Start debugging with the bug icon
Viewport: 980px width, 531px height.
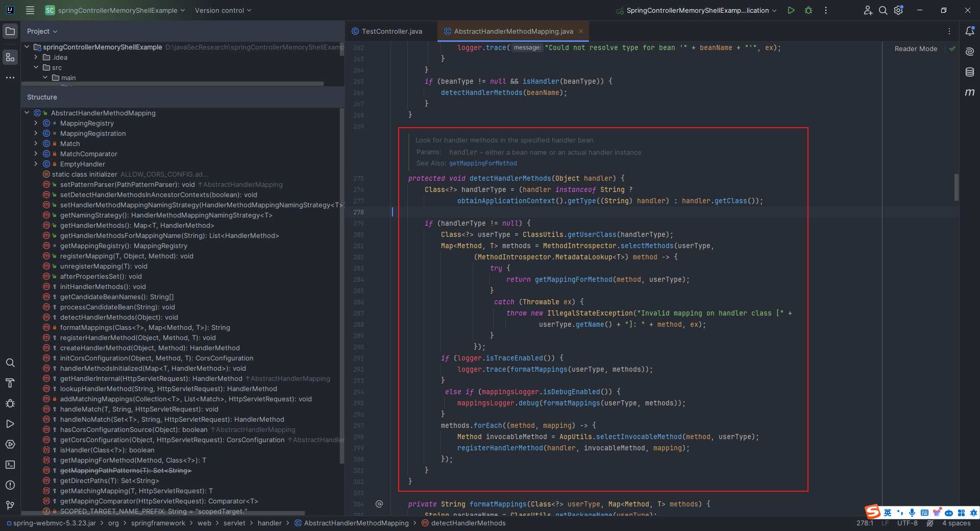click(x=808, y=10)
